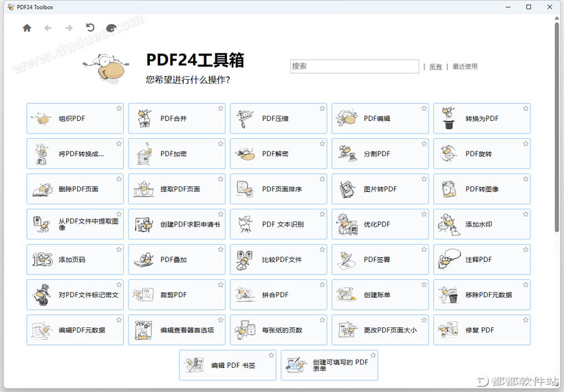Open the PDF合并 tool icon
The image size is (564, 392).
tap(144, 118)
